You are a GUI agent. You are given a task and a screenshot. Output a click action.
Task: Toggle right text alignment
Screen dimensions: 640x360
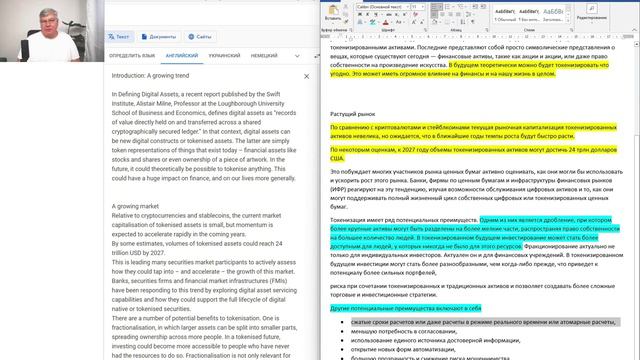(x=450, y=14)
